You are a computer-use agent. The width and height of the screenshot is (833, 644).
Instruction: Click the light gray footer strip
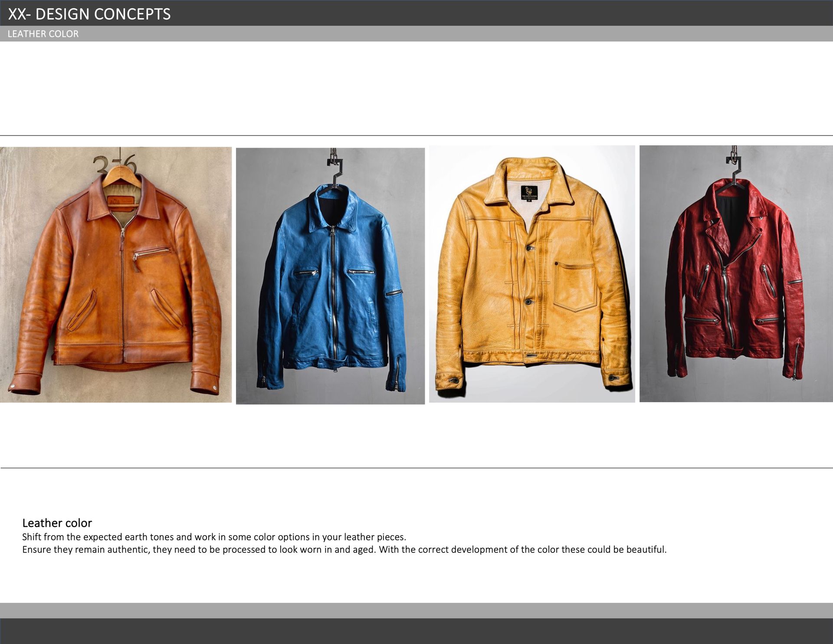[x=416, y=610]
